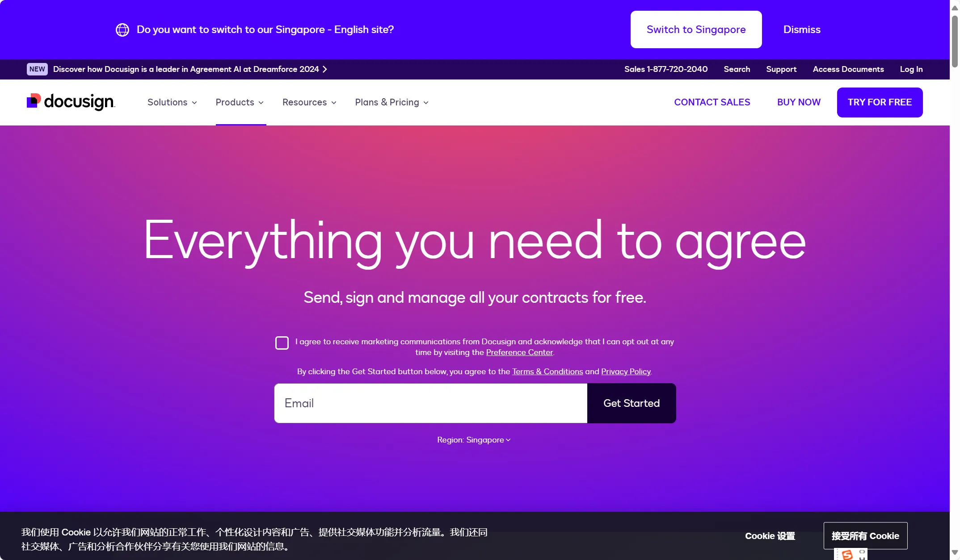Open the Support menu item
Image resolution: width=960 pixels, height=560 pixels.
click(x=781, y=69)
